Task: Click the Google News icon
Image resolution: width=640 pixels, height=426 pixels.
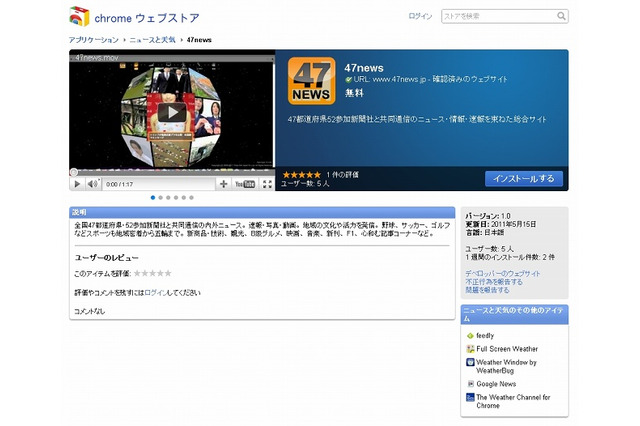Action: tap(470, 384)
